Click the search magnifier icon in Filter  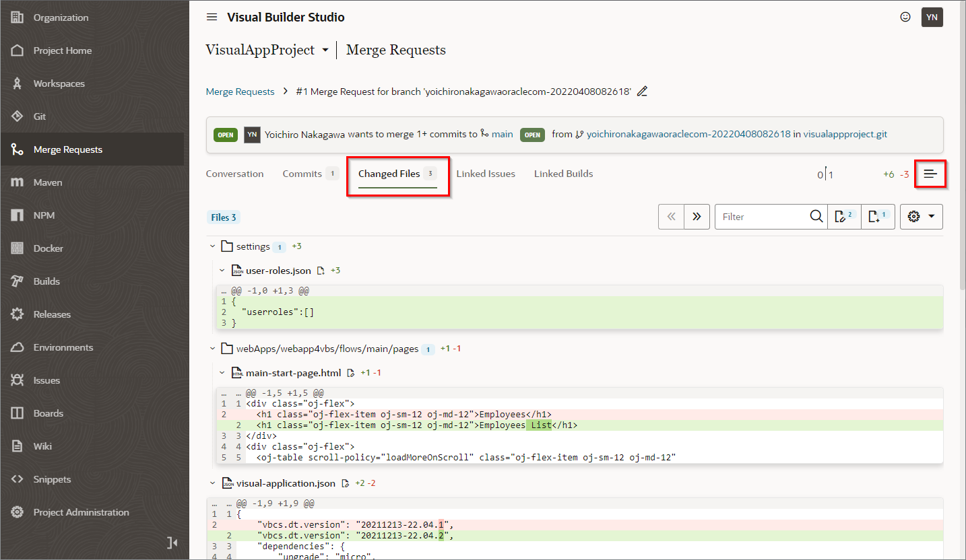[816, 217]
